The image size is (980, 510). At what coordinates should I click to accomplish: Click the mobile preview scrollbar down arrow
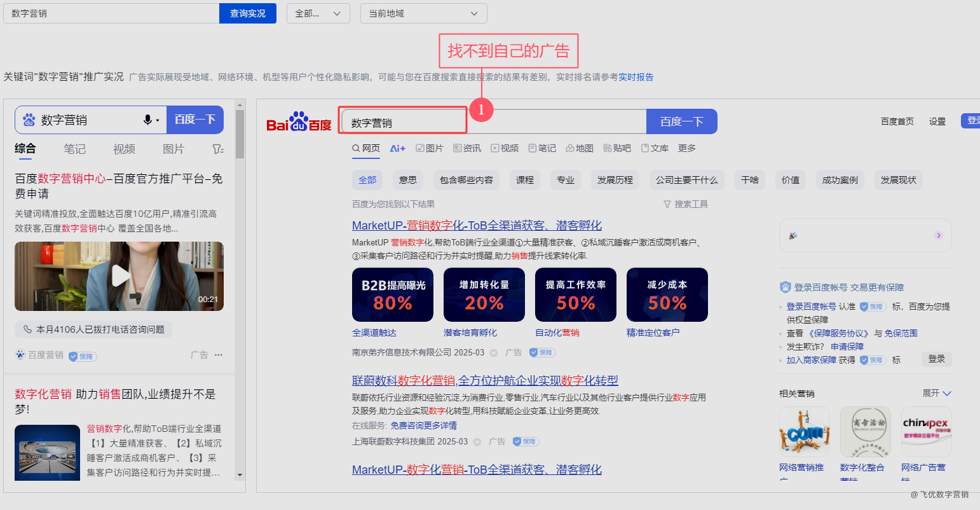coord(240,474)
